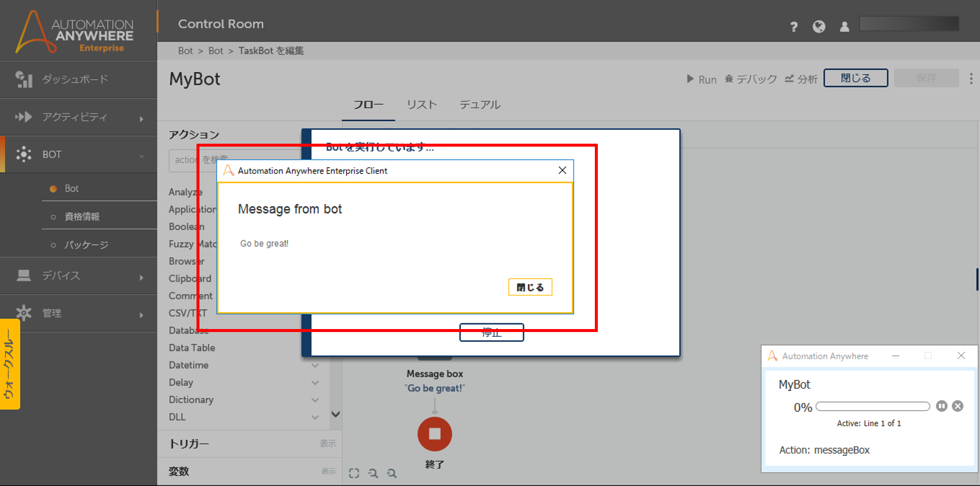The height and width of the screenshot is (486, 980).
Task: Open the language globe icon
Action: [x=819, y=26]
